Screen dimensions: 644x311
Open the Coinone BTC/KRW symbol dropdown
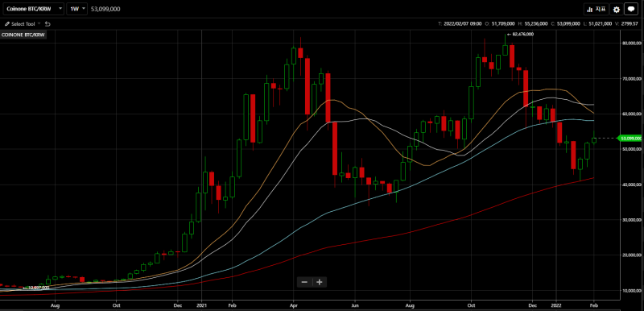tap(33, 9)
